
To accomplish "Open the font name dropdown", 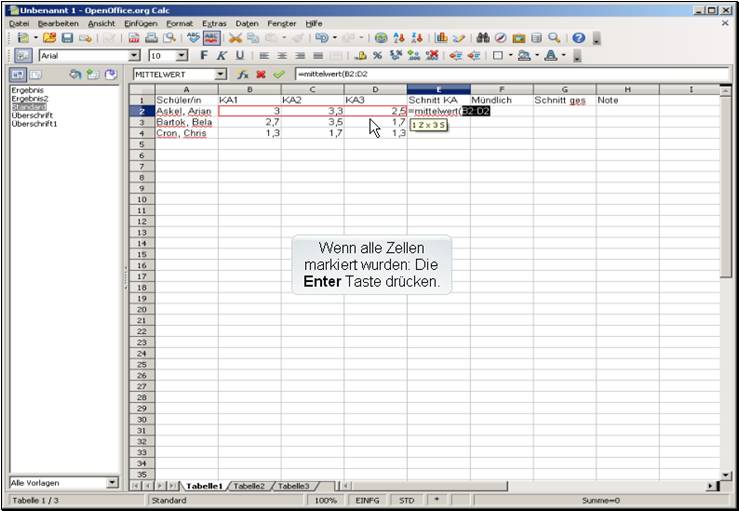I will click(x=134, y=56).
